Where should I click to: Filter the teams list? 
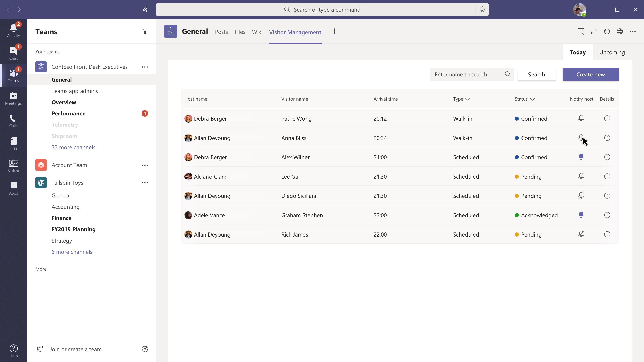[145, 32]
